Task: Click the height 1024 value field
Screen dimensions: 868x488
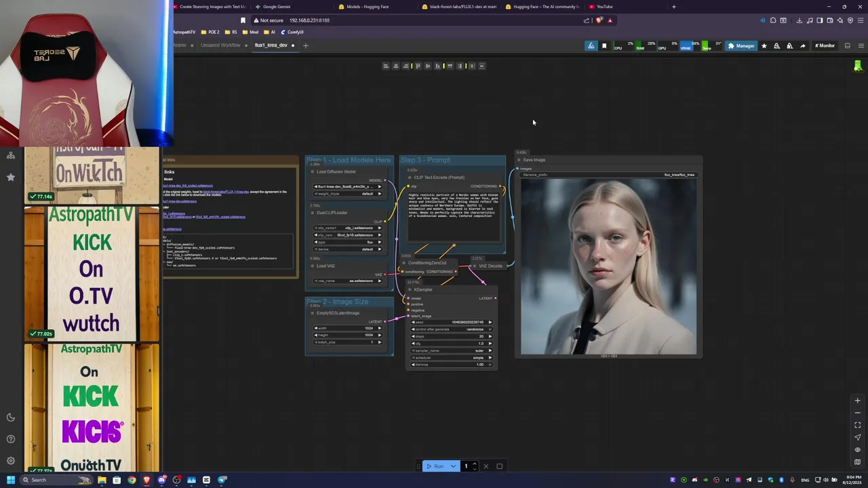Action: pos(348,335)
